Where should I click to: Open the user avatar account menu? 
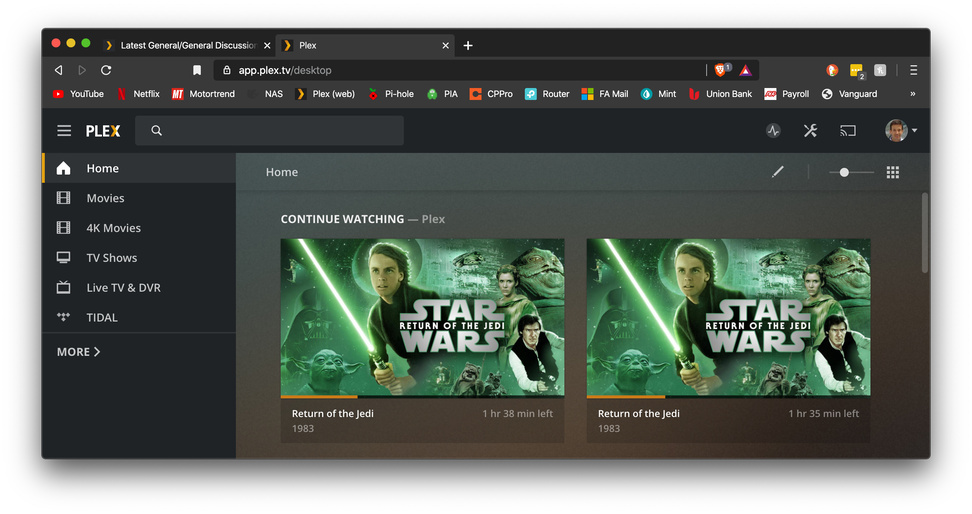(x=901, y=131)
